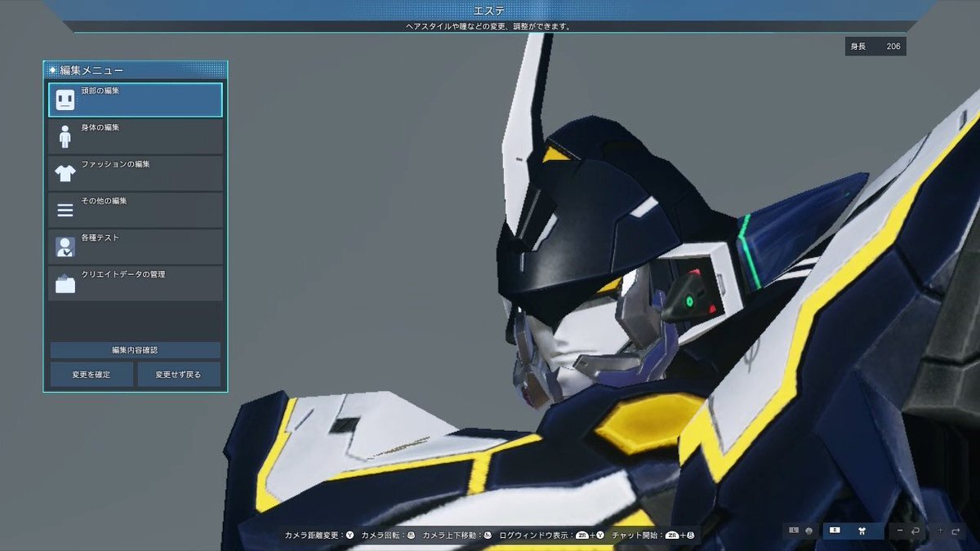The width and height of the screenshot is (980, 551).
Task: Confirm changes with 変更を確定 button
Action: coord(91,375)
